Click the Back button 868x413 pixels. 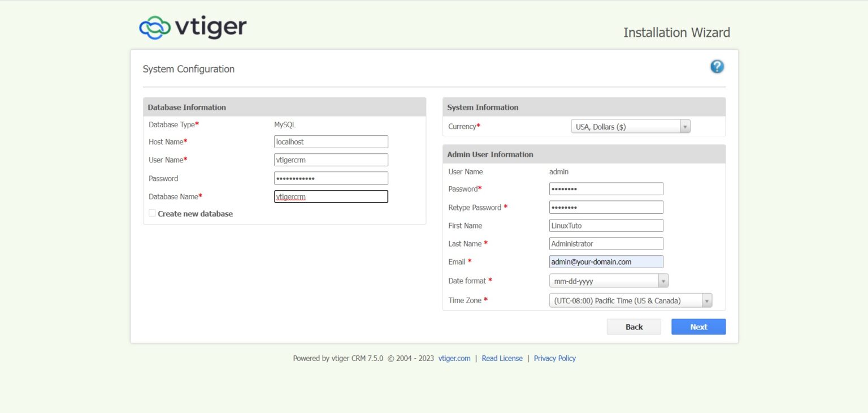pos(634,327)
